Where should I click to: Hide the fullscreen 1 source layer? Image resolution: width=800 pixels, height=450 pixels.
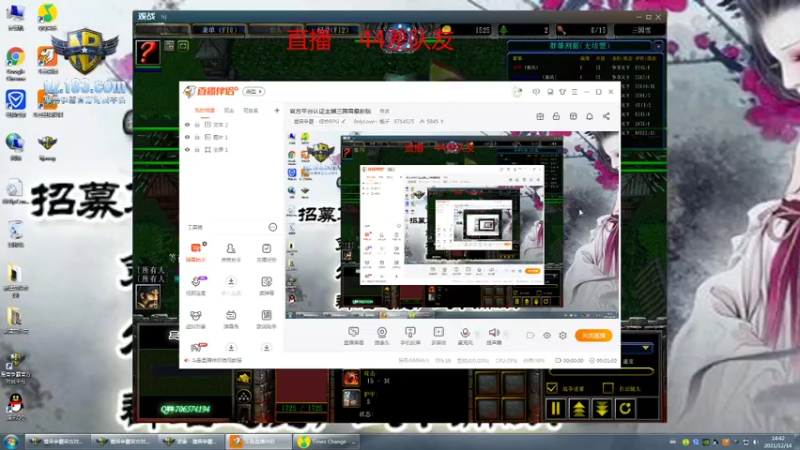187,149
